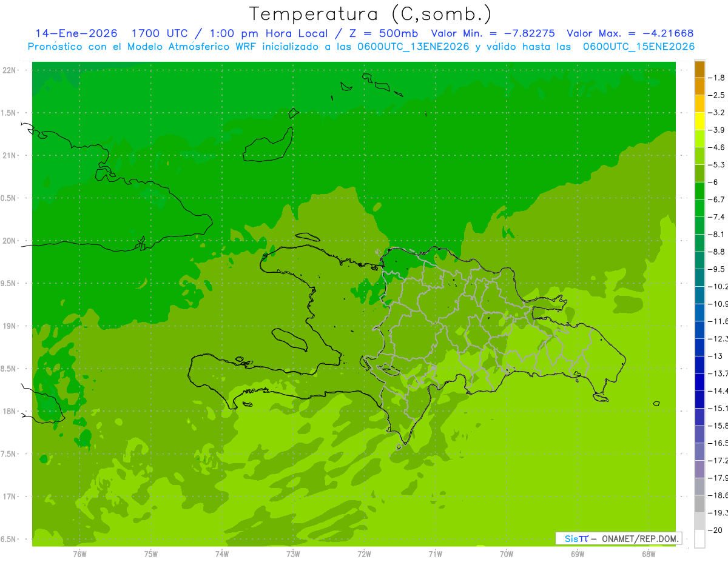Click "0600UTC_15ENE2026" valid-until time text
Screen dimensions: 728x562
639,47
